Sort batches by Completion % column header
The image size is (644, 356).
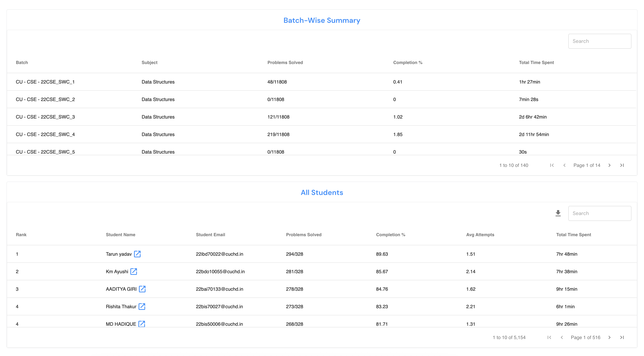408,63
